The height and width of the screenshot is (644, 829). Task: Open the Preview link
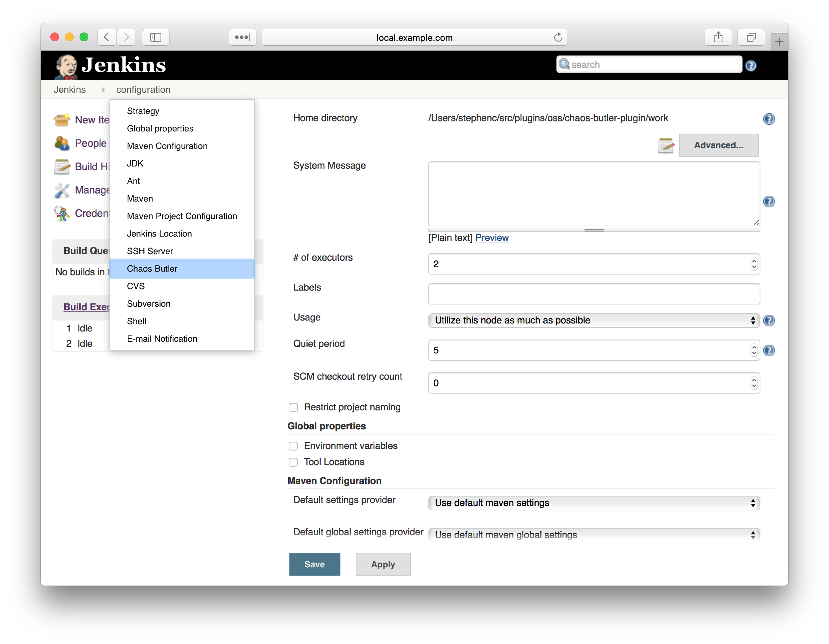(491, 238)
